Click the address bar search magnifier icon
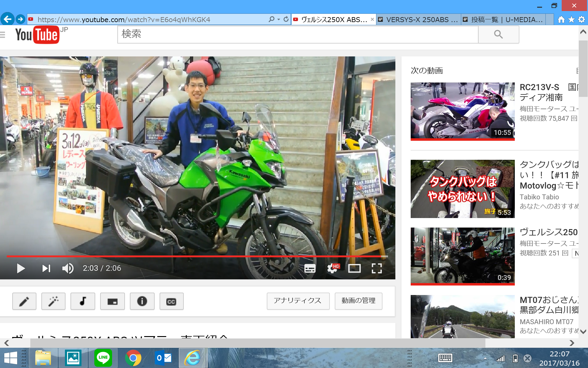Image resolution: width=588 pixels, height=368 pixels. (271, 19)
